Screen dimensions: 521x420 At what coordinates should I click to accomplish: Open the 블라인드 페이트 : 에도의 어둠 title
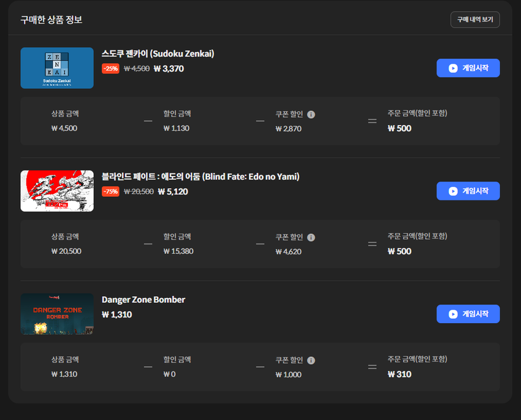pyautogui.click(x=200, y=177)
